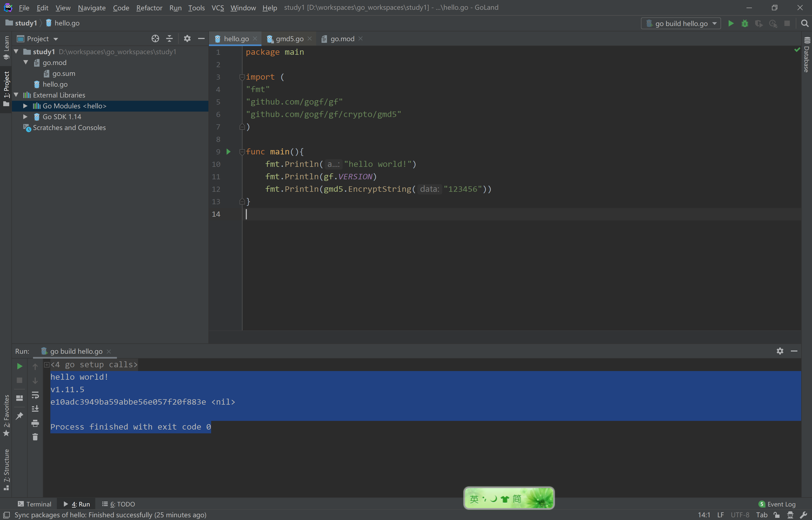
Task: Click the green Run button in top toolbar
Action: (731, 23)
